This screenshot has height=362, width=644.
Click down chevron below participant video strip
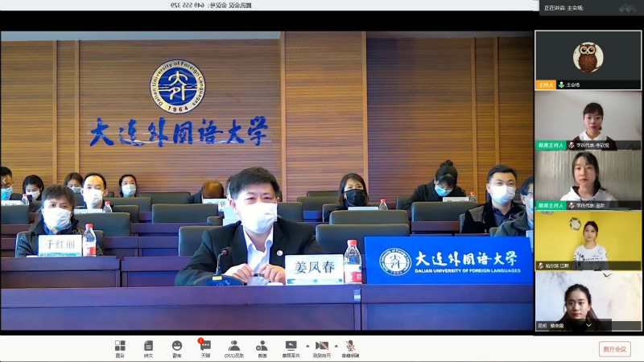[588, 325]
